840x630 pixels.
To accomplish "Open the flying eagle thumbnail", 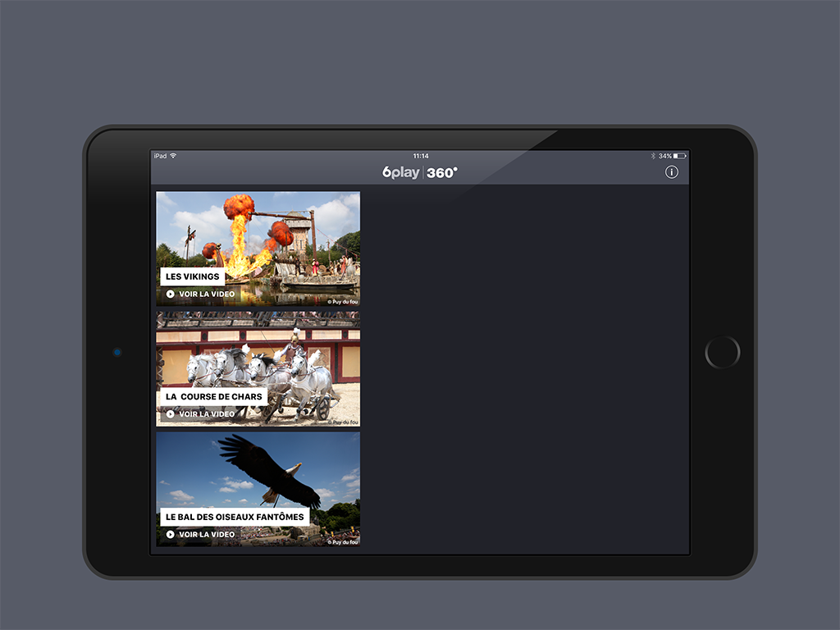I will point(258,489).
